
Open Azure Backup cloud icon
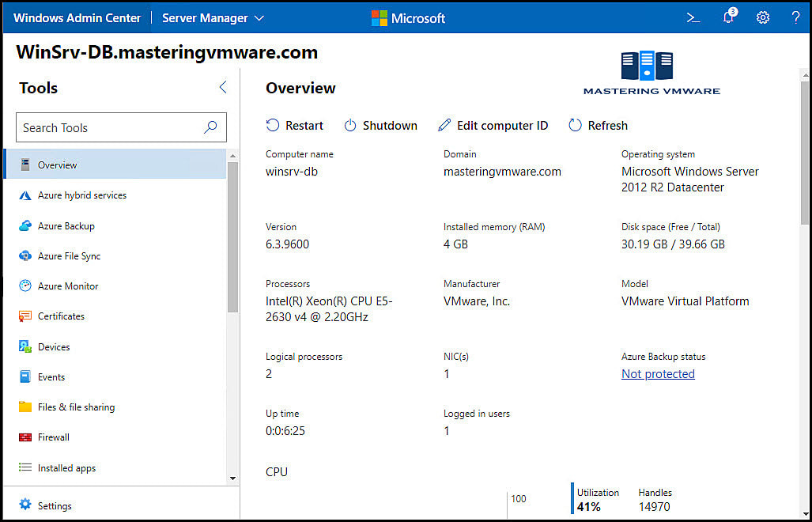[25, 225]
